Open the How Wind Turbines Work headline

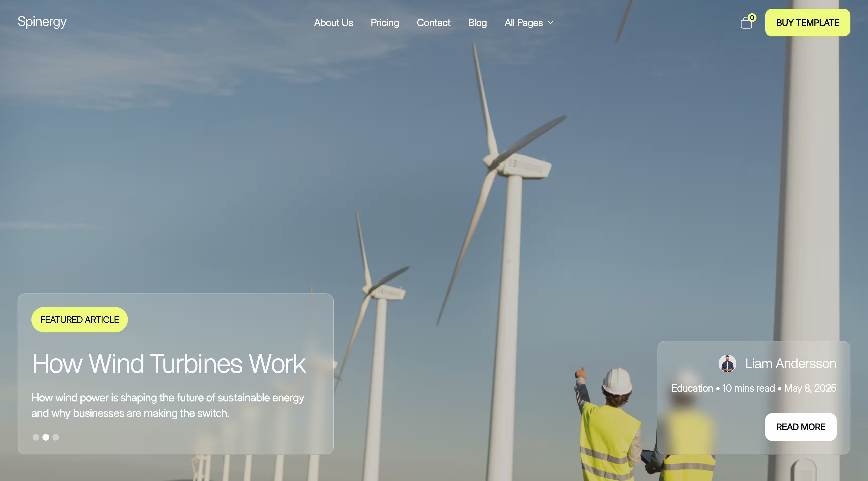169,364
